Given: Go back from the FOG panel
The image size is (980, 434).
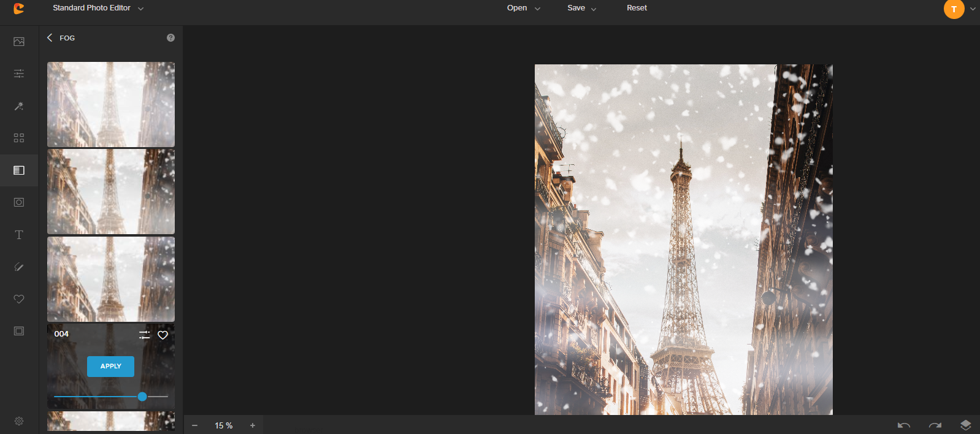Looking at the screenshot, I should (50, 37).
